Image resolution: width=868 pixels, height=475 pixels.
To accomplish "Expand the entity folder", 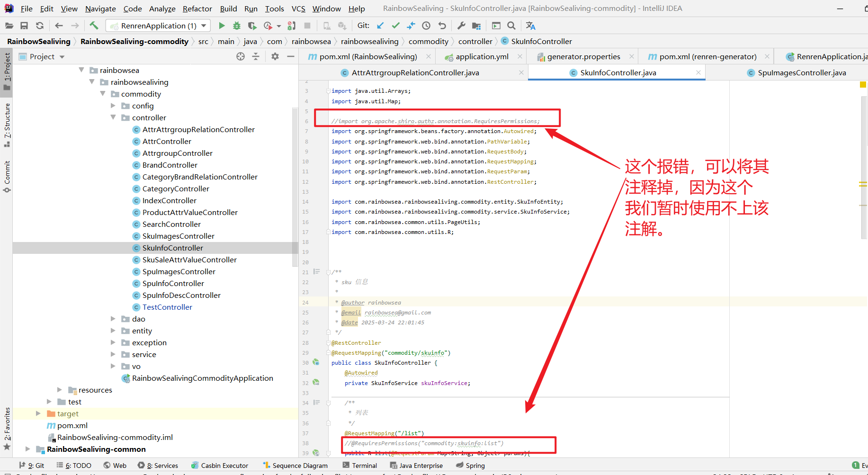I will pyautogui.click(x=113, y=331).
